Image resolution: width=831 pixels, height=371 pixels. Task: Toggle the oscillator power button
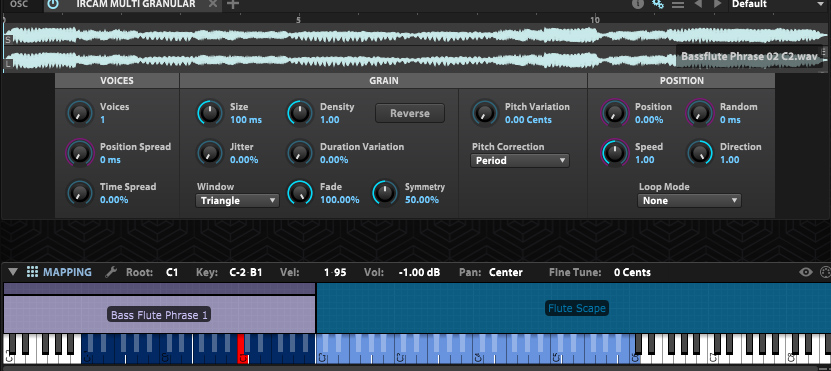pos(52,4)
